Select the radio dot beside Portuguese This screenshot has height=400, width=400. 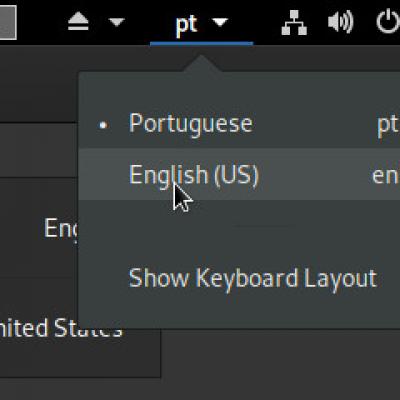104,125
